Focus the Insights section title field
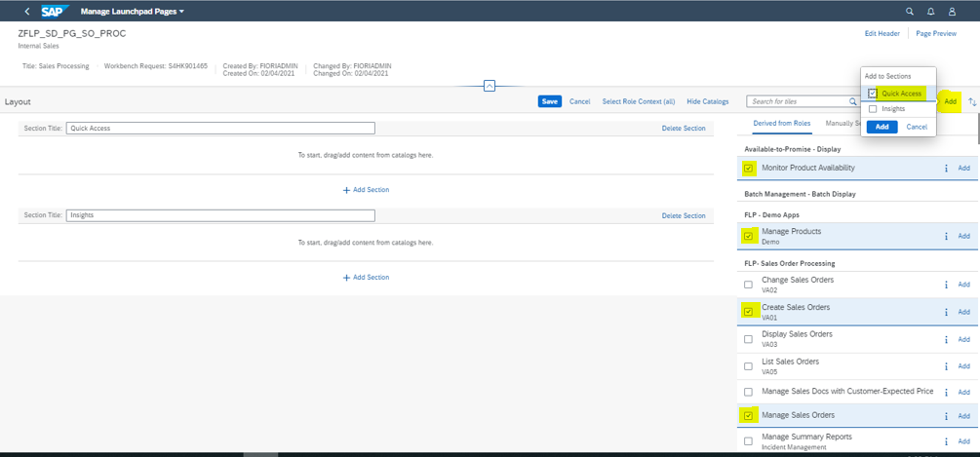The width and height of the screenshot is (980, 457). point(220,215)
